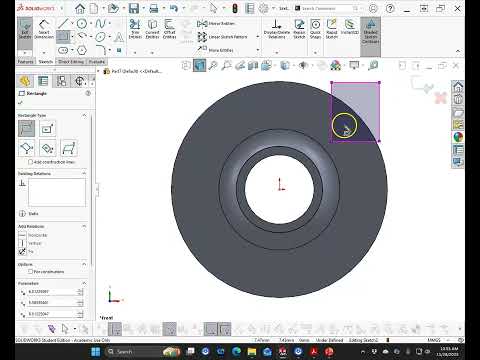Image resolution: width=480 pixels, height=360 pixels.
Task: Collapse the Options section
Action: coord(84,264)
